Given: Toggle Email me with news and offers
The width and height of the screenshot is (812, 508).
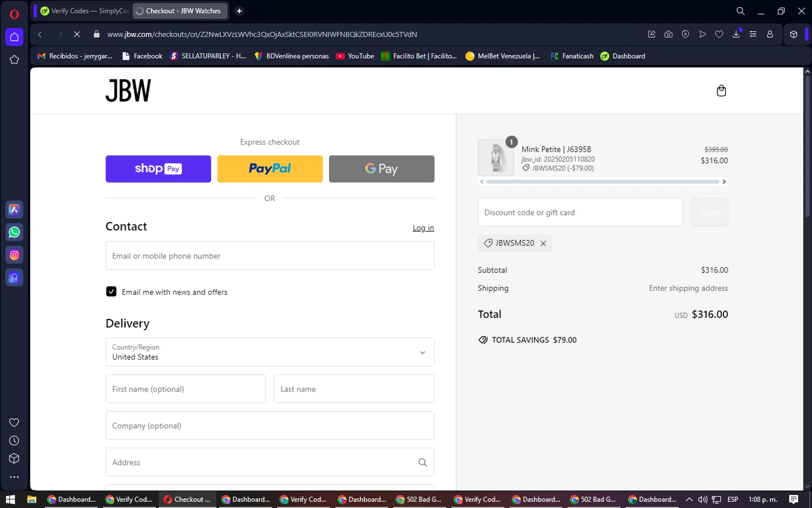Looking at the screenshot, I should click(x=112, y=291).
